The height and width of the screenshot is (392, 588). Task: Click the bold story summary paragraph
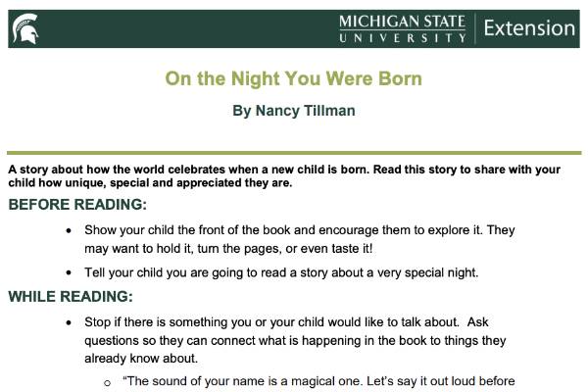click(284, 176)
